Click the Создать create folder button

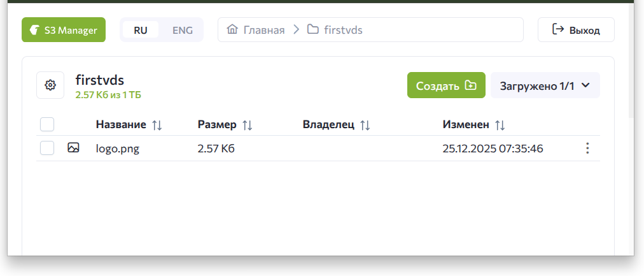click(x=446, y=85)
